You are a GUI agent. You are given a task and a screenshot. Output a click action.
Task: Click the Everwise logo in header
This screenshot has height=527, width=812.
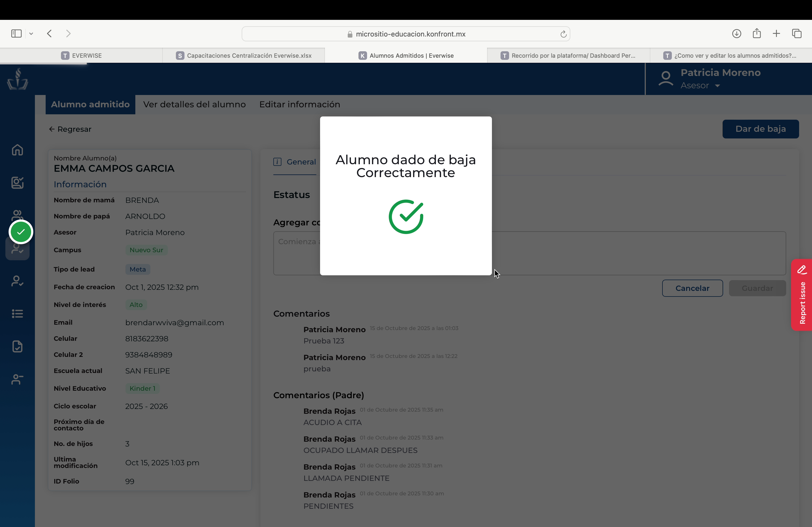[x=17, y=79]
